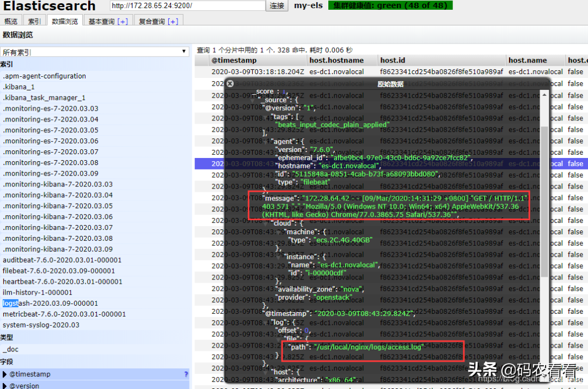Select index .monitoring-es-7-2020.03.04
Screen dimensions: 588x389
pos(51,119)
